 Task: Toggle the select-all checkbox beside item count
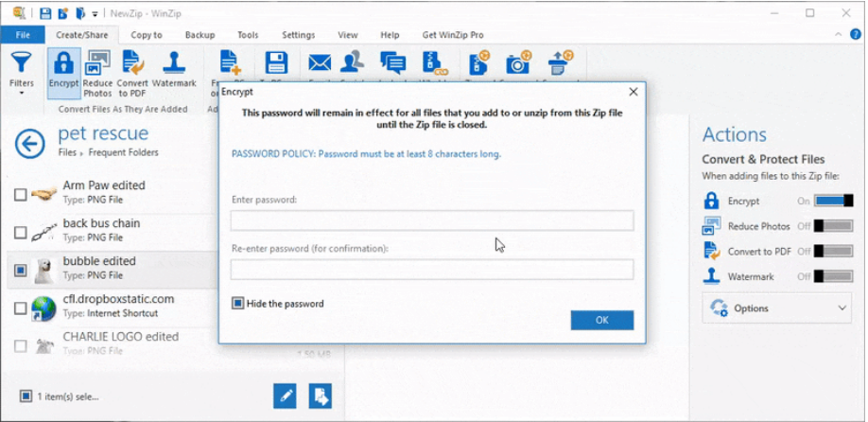pos(26,396)
